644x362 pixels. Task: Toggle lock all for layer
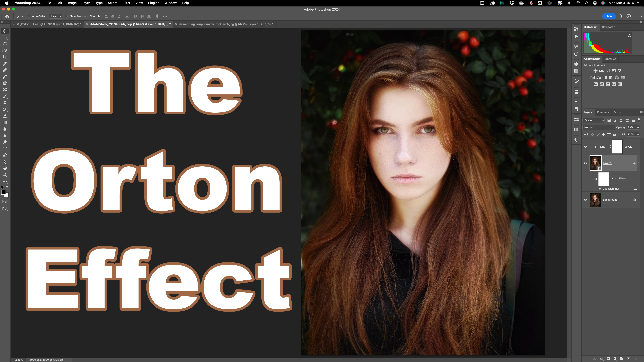pos(614,135)
